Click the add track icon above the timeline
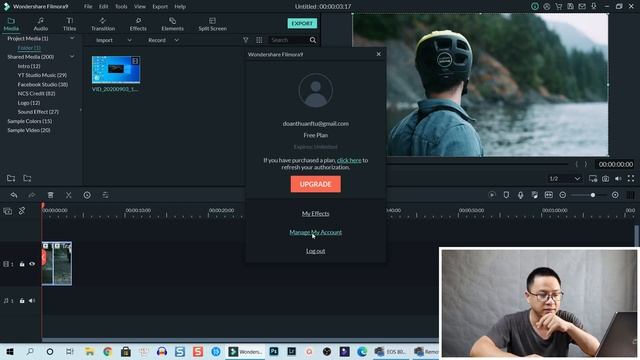This screenshot has width=640, height=360. point(8,211)
